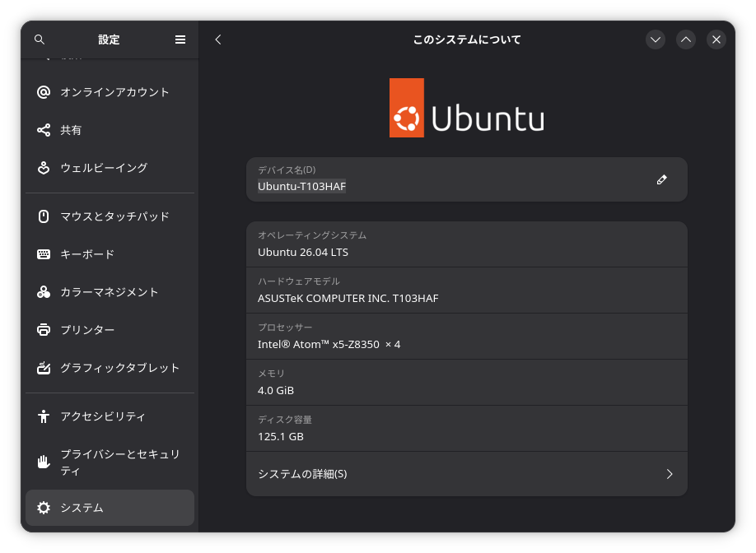This screenshot has width=756, height=553.
Task: Open オンラインアカウント settings
Action: pyautogui.click(x=110, y=92)
